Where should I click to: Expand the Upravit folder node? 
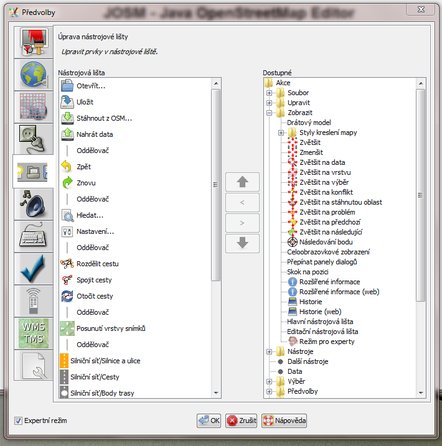269,103
